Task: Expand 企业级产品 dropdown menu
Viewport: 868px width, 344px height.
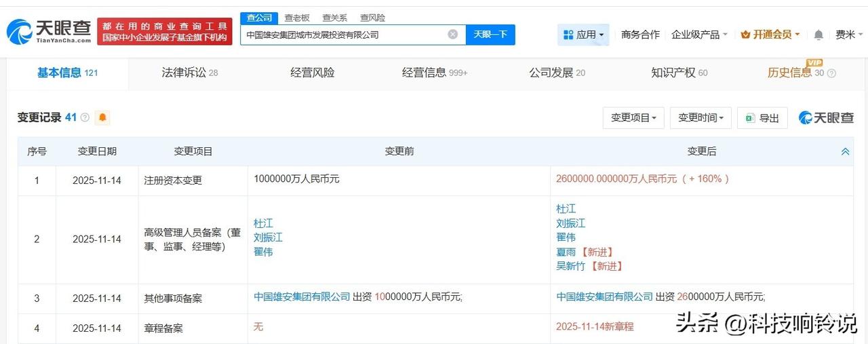Action: [699, 35]
